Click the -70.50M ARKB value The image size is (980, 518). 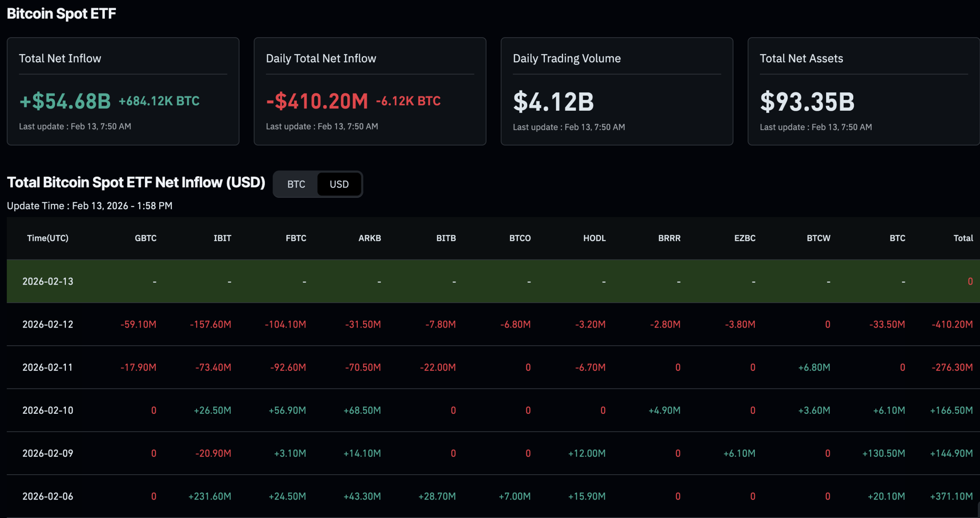(x=363, y=367)
